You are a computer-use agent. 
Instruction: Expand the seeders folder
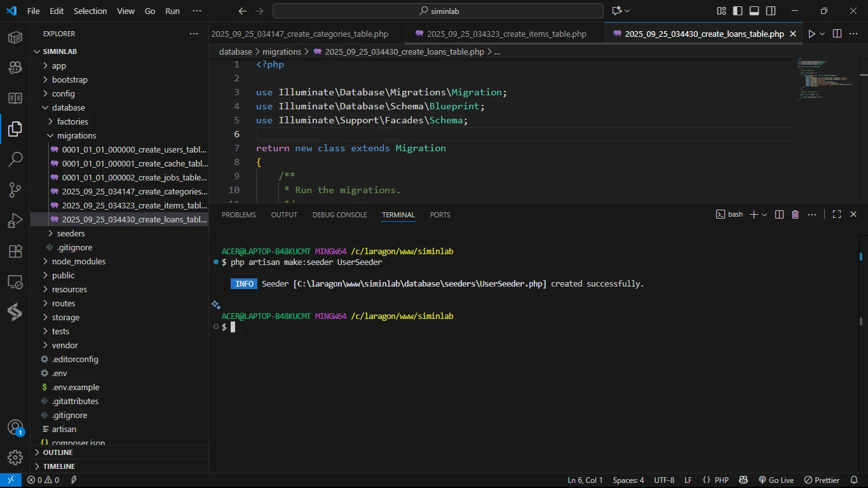point(70,233)
